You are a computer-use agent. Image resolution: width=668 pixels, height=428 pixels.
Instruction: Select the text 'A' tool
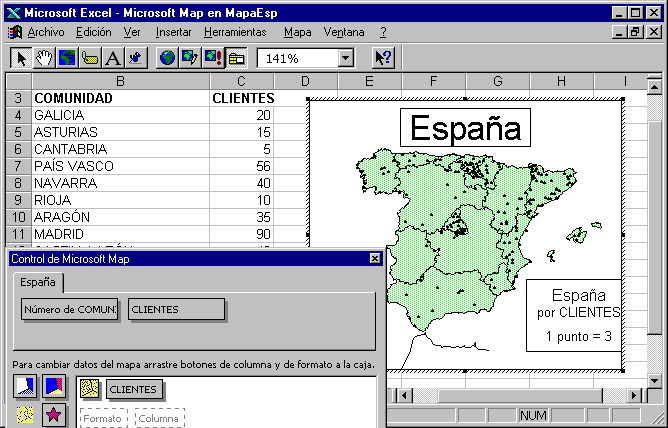click(113, 58)
